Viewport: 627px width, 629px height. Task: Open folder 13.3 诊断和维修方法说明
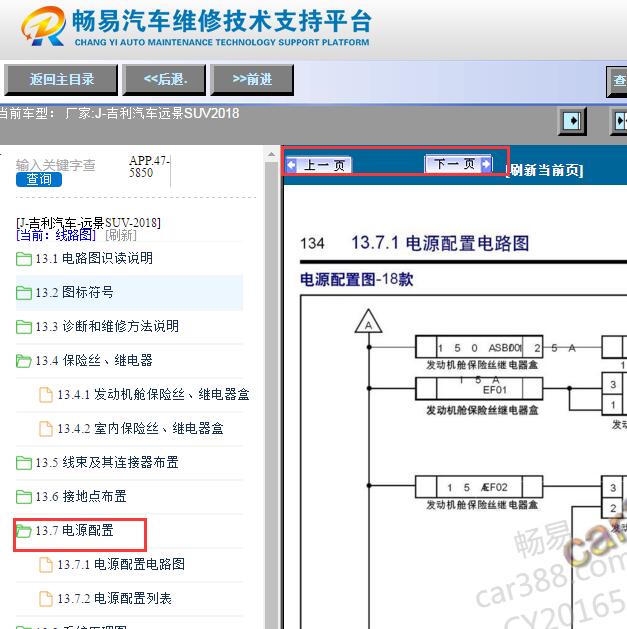pyautogui.click(x=107, y=327)
